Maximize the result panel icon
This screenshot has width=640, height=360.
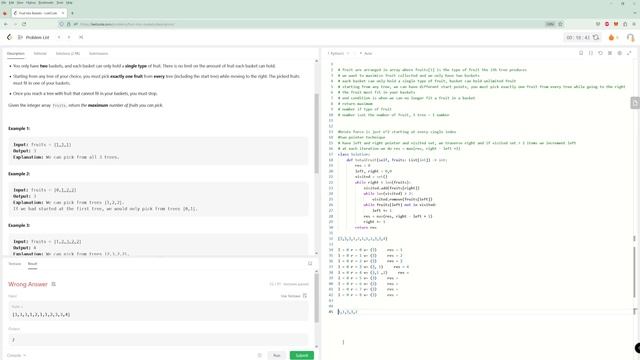pyautogui.click(x=310, y=264)
